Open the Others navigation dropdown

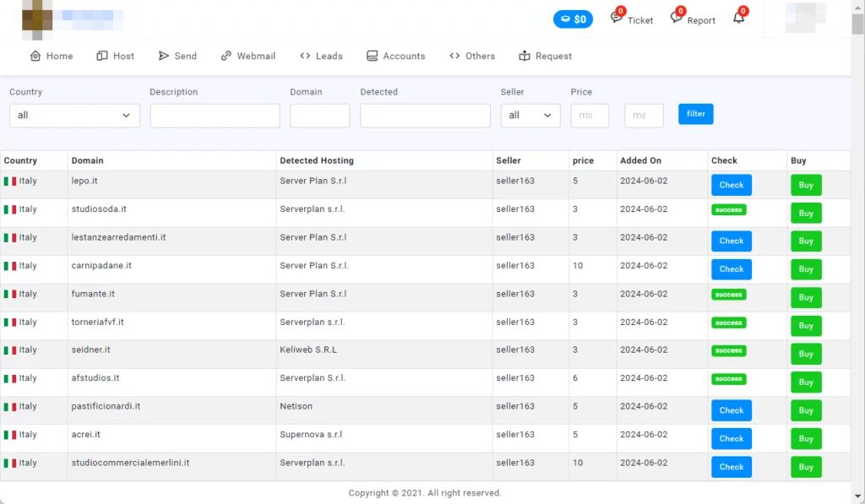pyautogui.click(x=472, y=56)
